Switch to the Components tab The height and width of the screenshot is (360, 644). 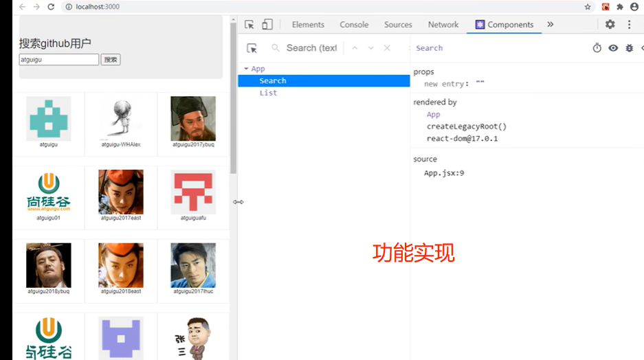point(504,25)
